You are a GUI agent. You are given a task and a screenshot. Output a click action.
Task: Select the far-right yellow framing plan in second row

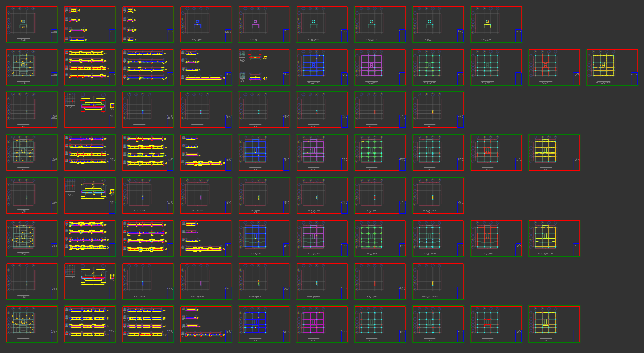[612, 67]
